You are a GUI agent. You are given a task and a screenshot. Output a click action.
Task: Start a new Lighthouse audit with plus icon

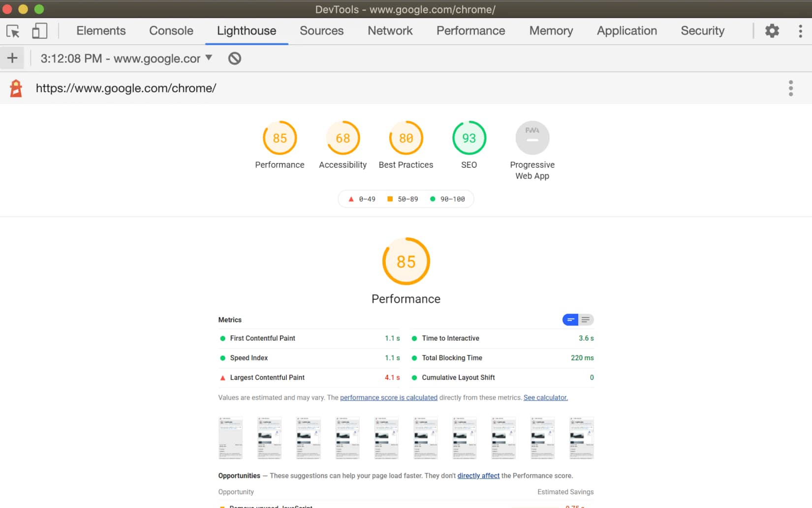click(12, 58)
